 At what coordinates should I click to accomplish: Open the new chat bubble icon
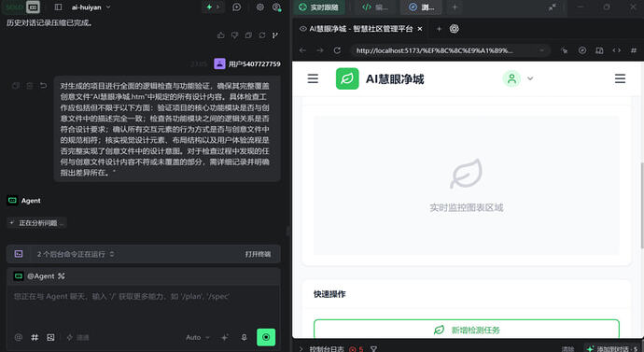(x=236, y=7)
